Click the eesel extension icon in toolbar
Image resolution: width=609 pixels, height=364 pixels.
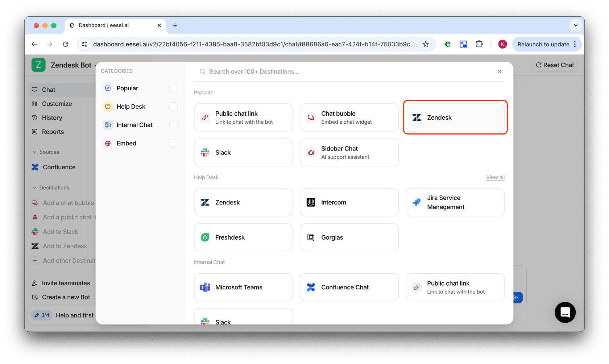click(x=447, y=44)
